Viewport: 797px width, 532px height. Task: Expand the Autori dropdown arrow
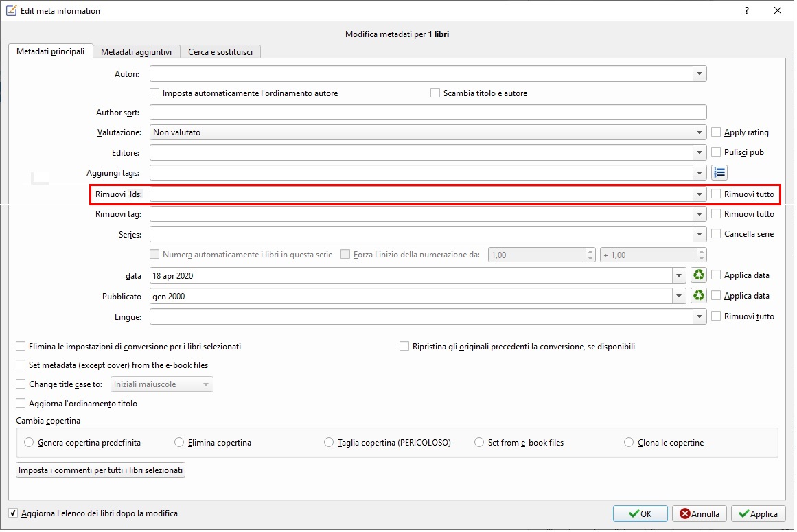click(x=700, y=73)
